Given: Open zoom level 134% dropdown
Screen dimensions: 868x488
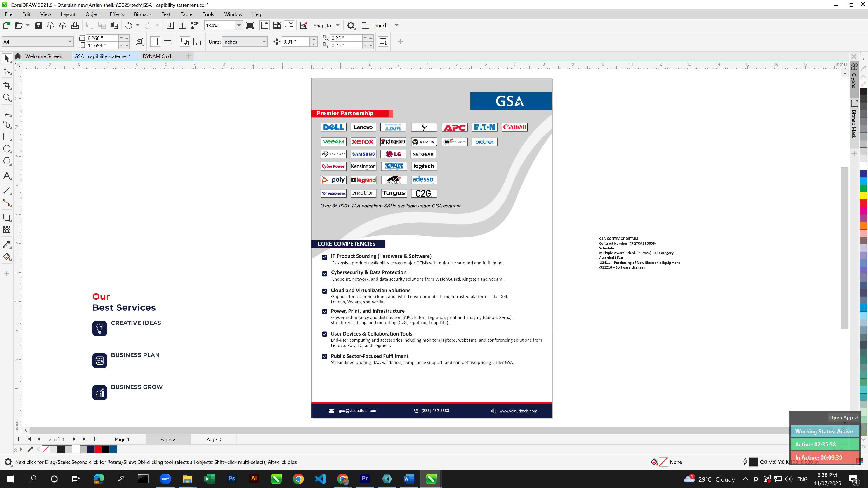Looking at the screenshot, I should pyautogui.click(x=239, y=25).
